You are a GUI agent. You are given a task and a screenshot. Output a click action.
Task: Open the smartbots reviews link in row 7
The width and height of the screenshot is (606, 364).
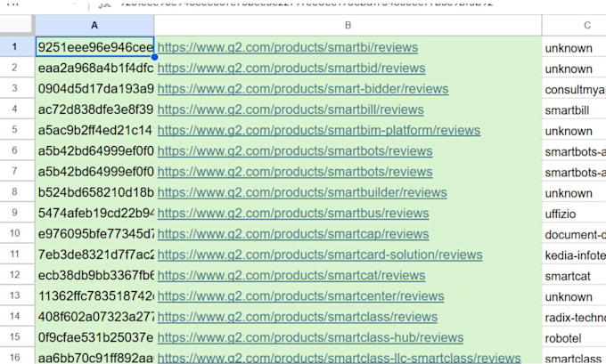[x=295, y=172]
